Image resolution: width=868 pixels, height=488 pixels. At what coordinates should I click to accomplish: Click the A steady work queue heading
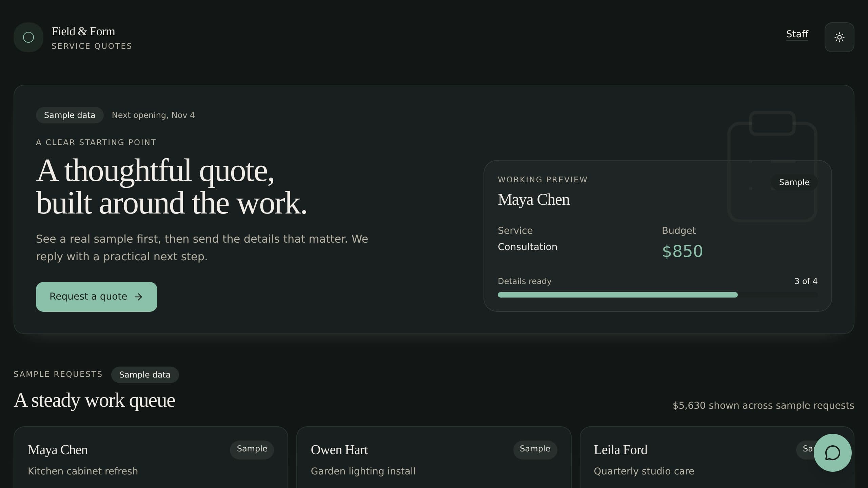tap(94, 400)
